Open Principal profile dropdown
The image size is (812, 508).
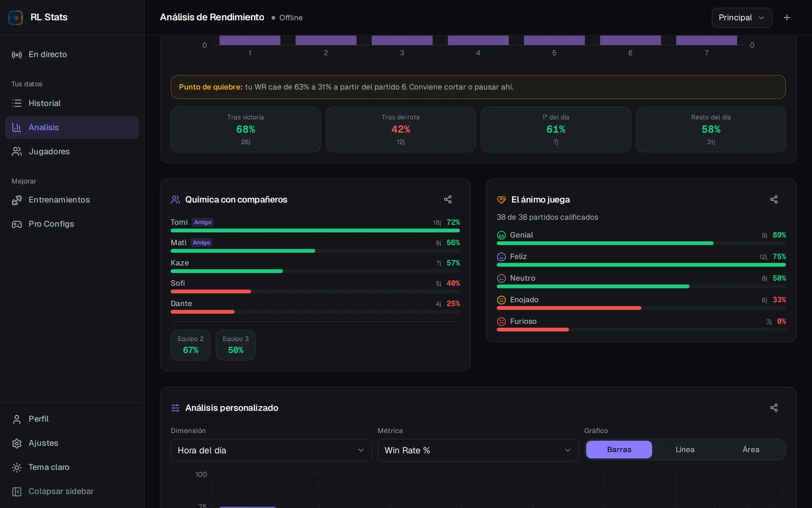coord(742,18)
